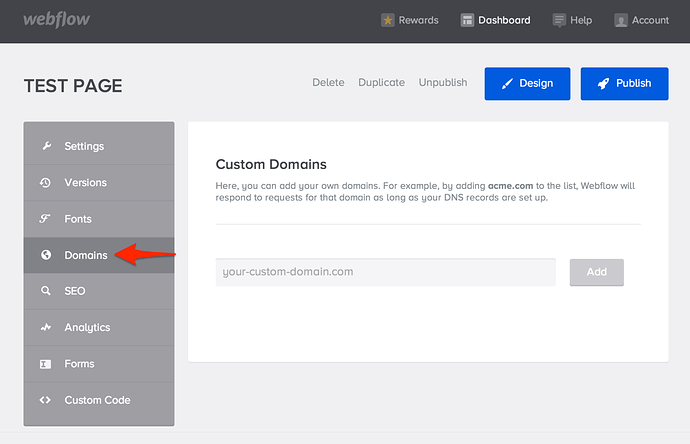The image size is (690, 444).
Task: Go to Dashboard
Action: [495, 20]
